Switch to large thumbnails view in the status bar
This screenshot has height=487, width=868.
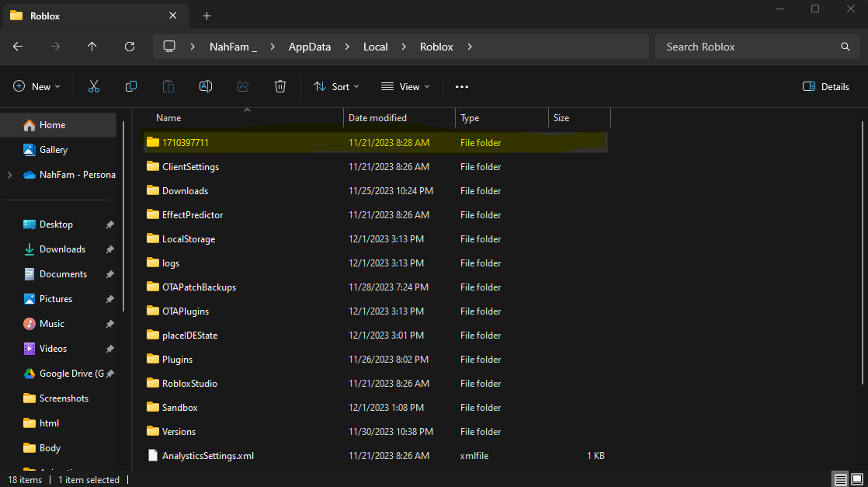856,479
